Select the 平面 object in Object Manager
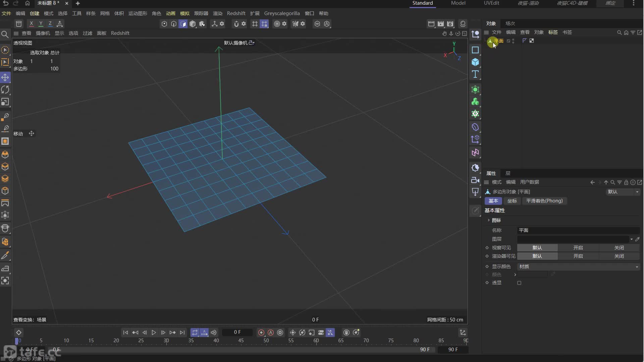The width and height of the screenshot is (644, 362). pos(498,41)
